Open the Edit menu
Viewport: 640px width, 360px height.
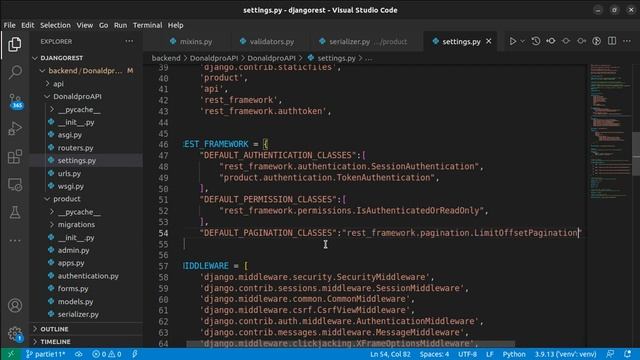coord(27,25)
